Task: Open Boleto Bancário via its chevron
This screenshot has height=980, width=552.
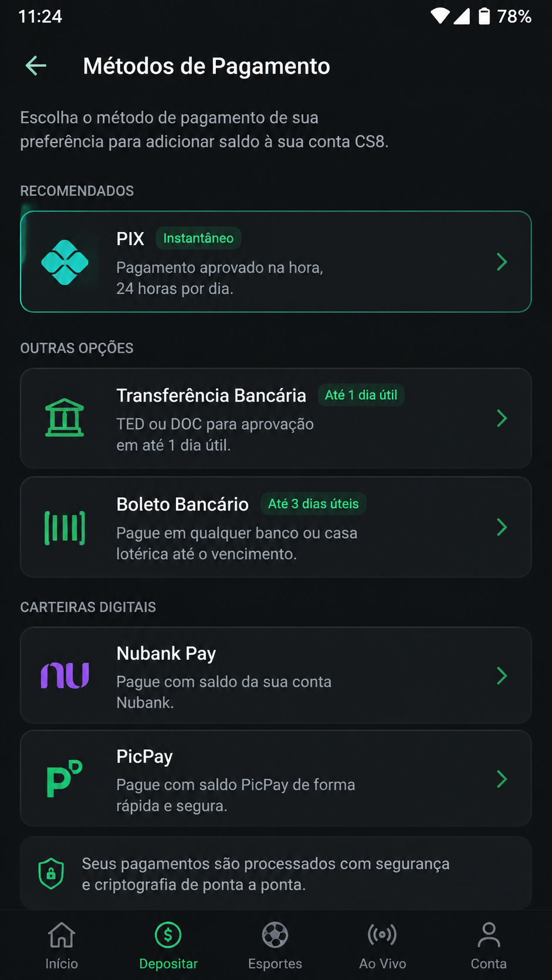Action: pos(502,527)
